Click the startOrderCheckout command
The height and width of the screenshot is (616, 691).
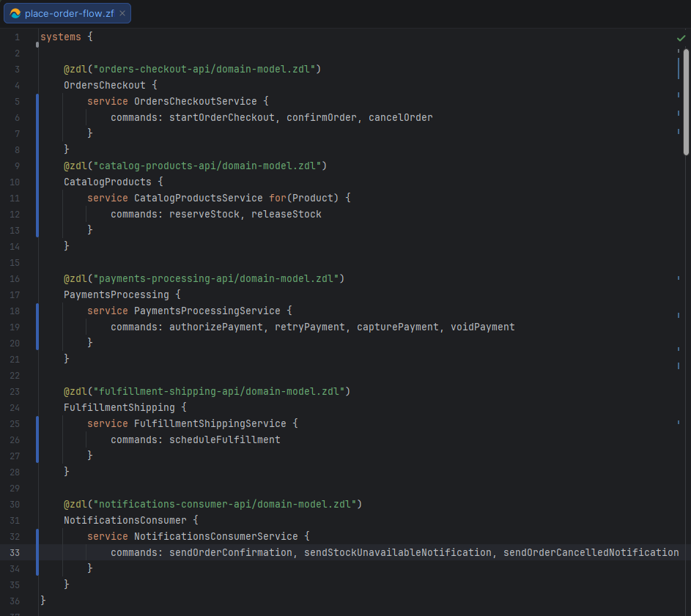click(222, 118)
